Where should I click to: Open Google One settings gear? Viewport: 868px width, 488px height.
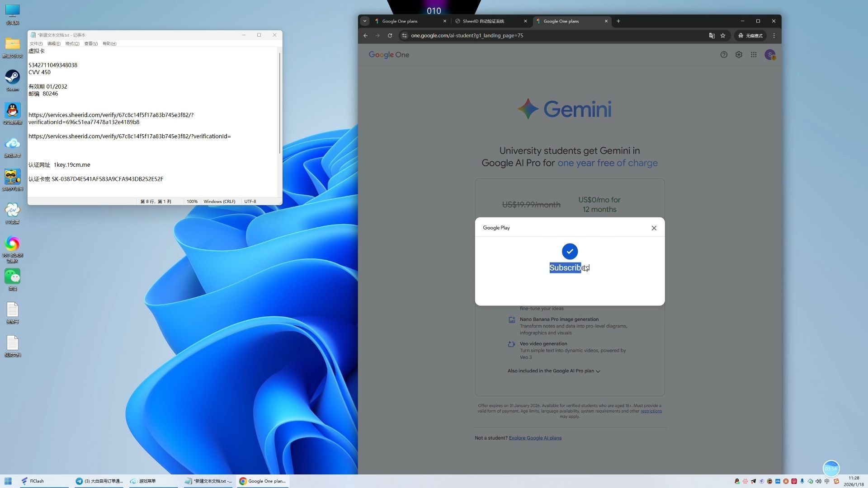point(739,55)
